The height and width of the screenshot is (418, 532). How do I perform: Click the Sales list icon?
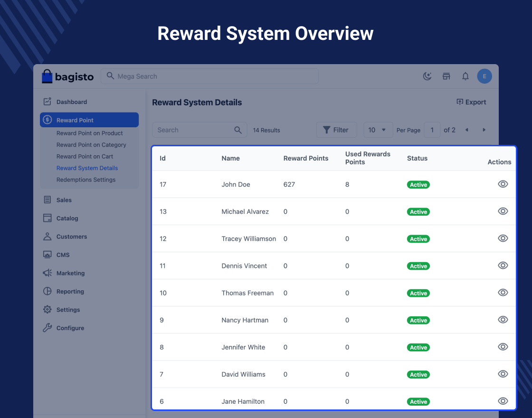click(47, 199)
